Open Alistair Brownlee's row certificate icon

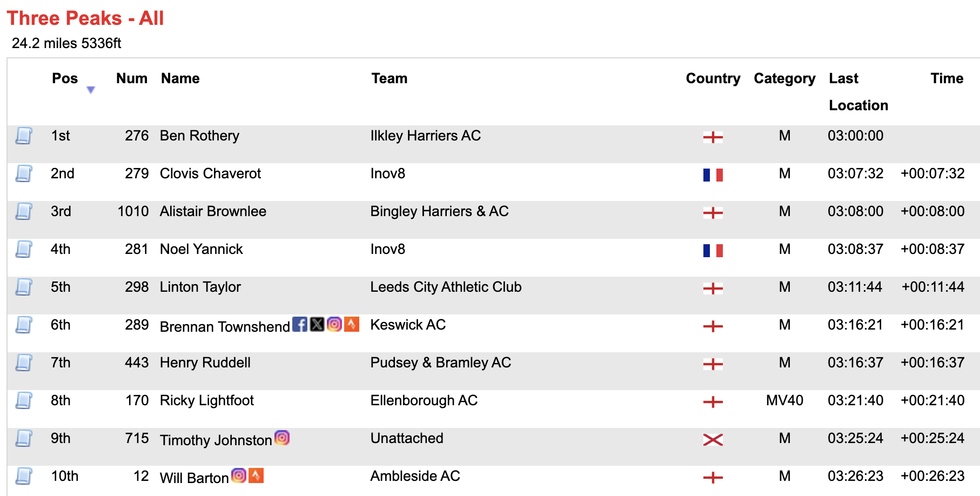point(24,211)
